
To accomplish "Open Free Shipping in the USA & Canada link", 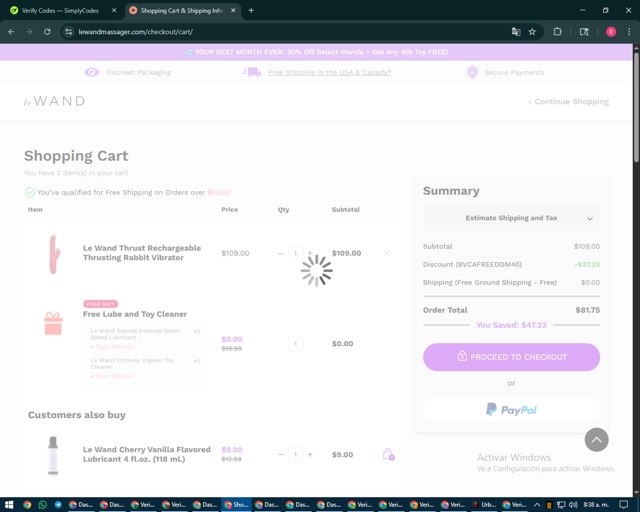I will pos(329,72).
